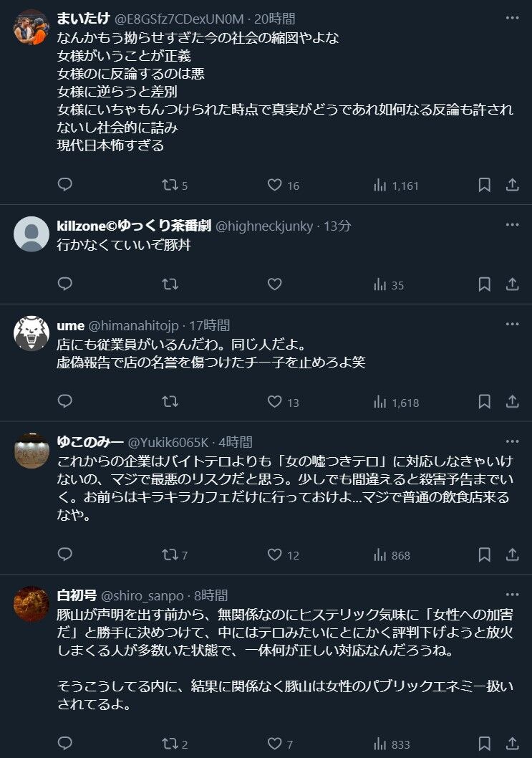
Task: Reply to まいたけ's tweet
Action: click(x=65, y=186)
